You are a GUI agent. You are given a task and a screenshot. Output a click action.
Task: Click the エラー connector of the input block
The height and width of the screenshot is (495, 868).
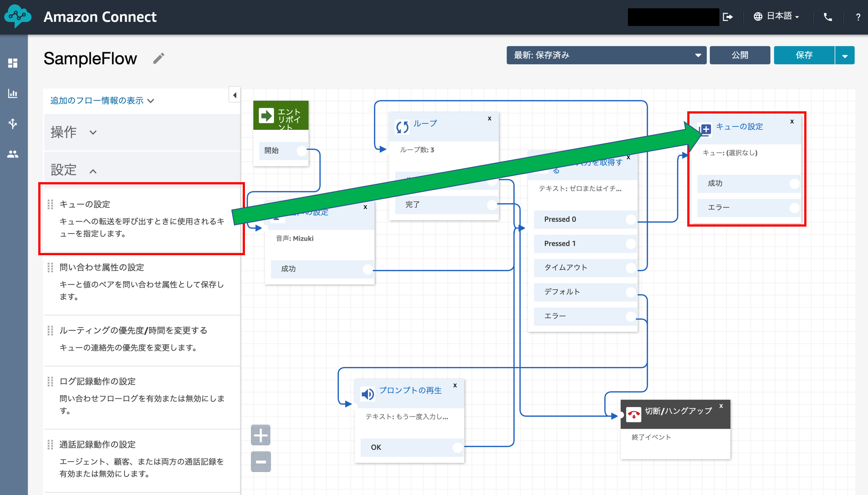[x=631, y=316]
